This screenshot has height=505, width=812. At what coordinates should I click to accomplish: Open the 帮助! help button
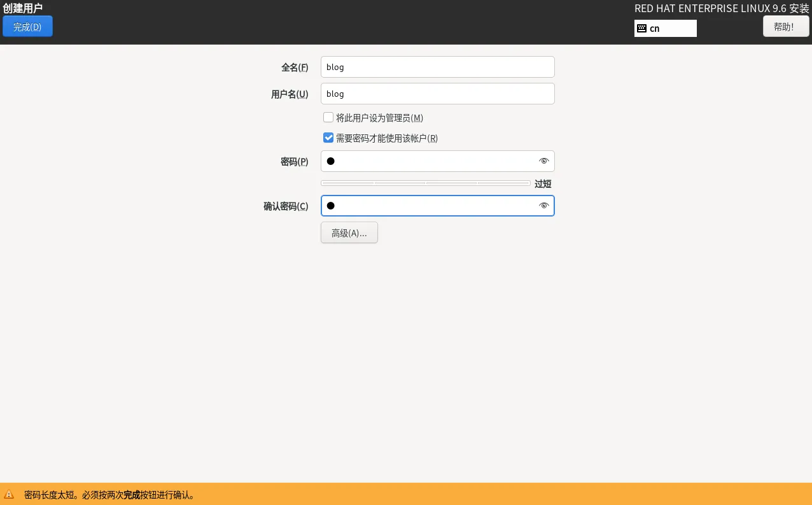[786, 27]
